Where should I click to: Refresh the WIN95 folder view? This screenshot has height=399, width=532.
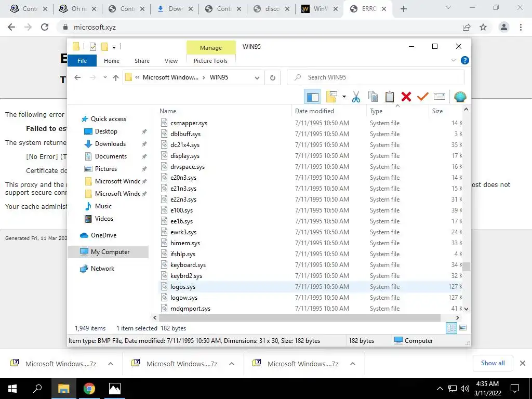272,78
